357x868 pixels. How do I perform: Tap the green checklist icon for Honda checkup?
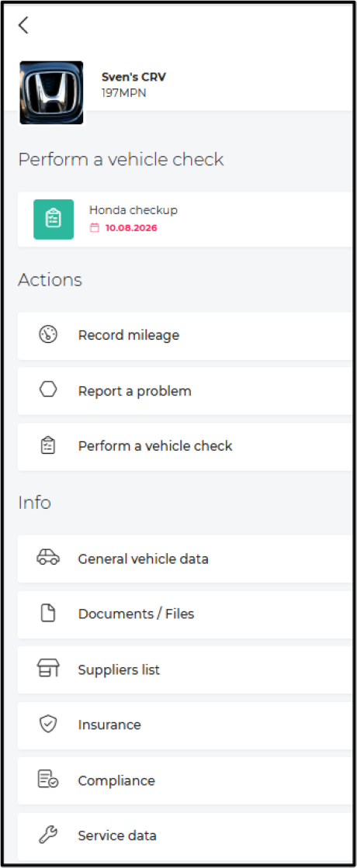point(54,220)
